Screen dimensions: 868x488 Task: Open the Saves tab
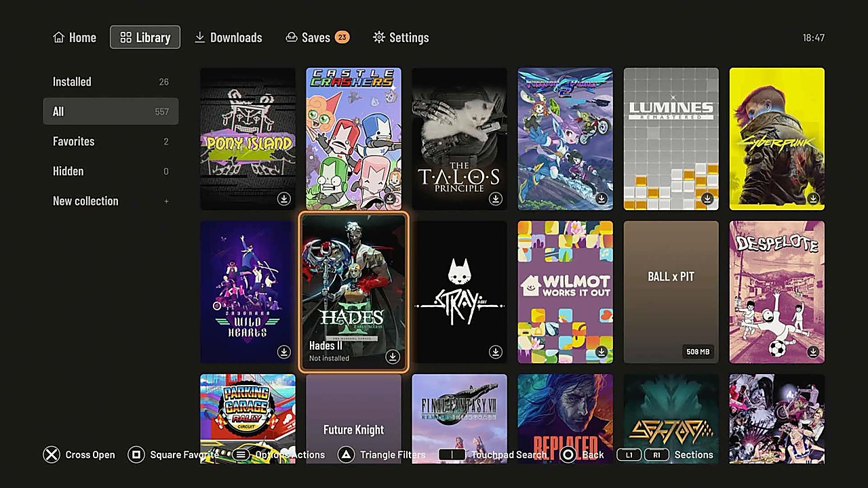317,37
